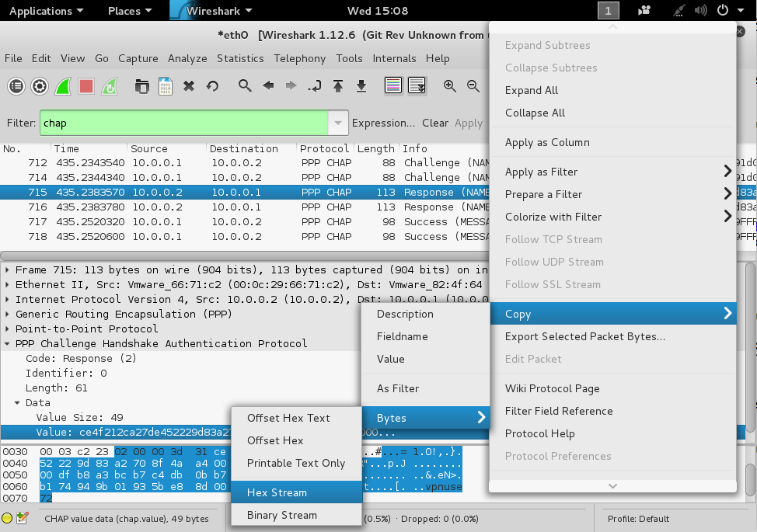Select packet 712 Challenge row
The image size is (757, 532).
245,162
